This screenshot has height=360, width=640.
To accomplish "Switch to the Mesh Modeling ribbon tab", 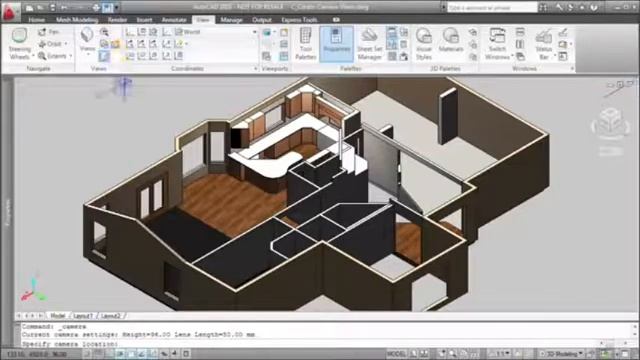I will (x=77, y=20).
